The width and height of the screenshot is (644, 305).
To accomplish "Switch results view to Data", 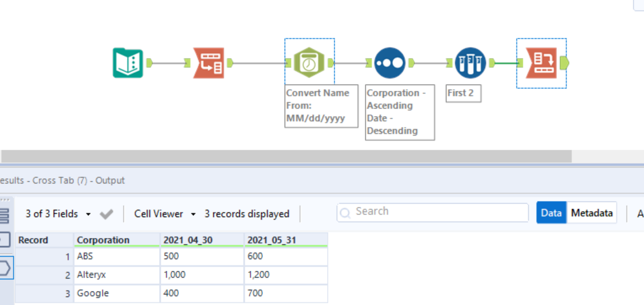I will pyautogui.click(x=551, y=213).
